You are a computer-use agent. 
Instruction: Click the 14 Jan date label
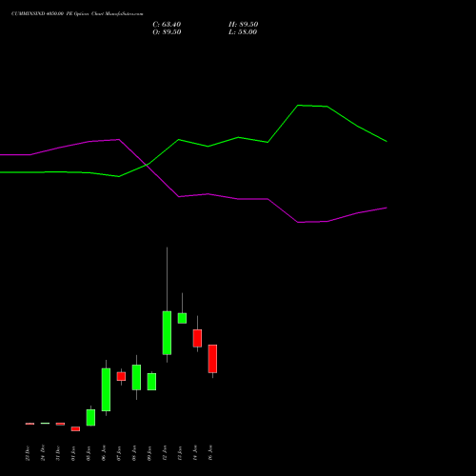click(195, 453)
